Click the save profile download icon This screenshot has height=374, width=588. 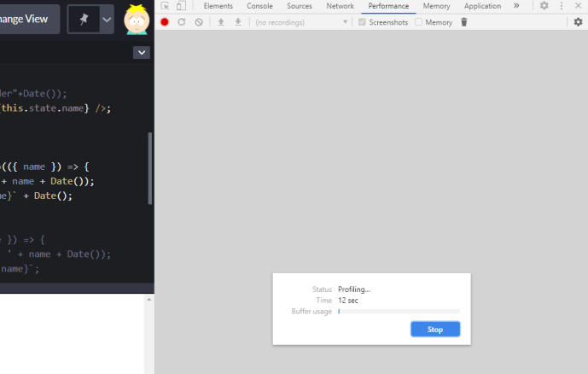pyautogui.click(x=237, y=22)
